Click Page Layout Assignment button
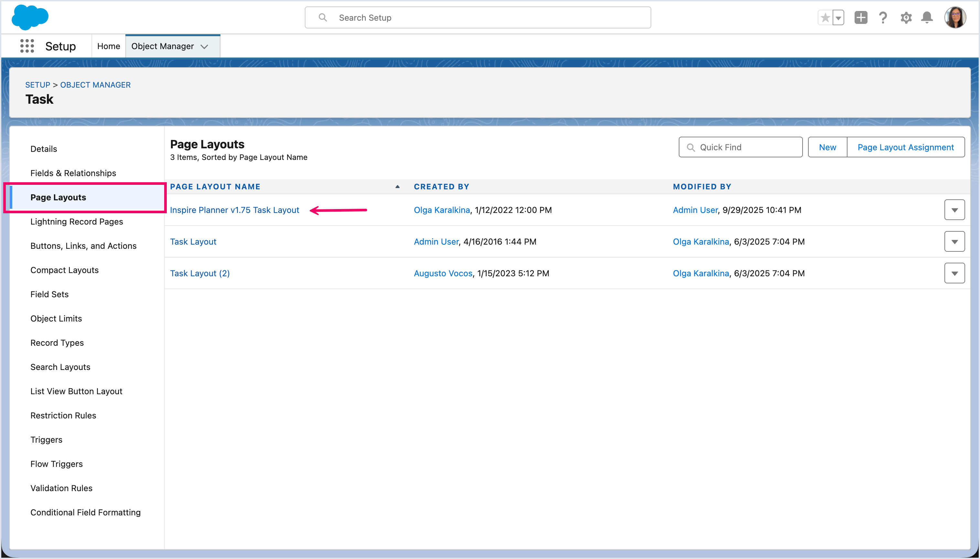The width and height of the screenshot is (980, 559). [906, 147]
